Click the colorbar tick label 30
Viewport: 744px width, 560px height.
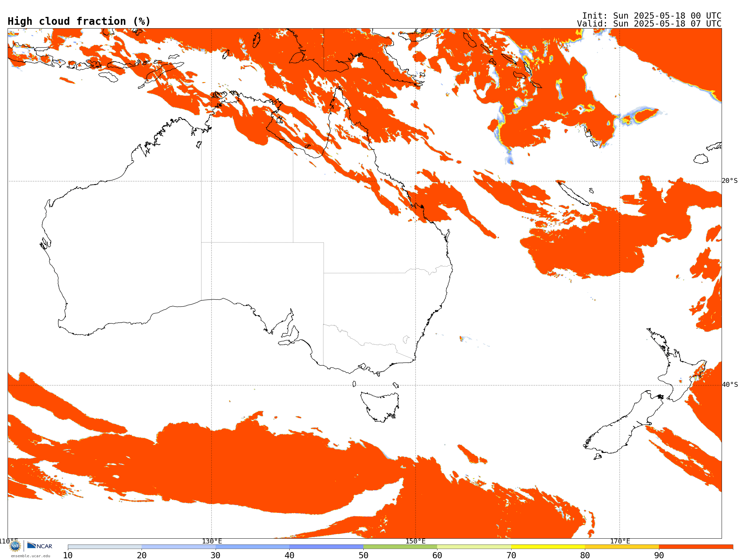point(216,556)
